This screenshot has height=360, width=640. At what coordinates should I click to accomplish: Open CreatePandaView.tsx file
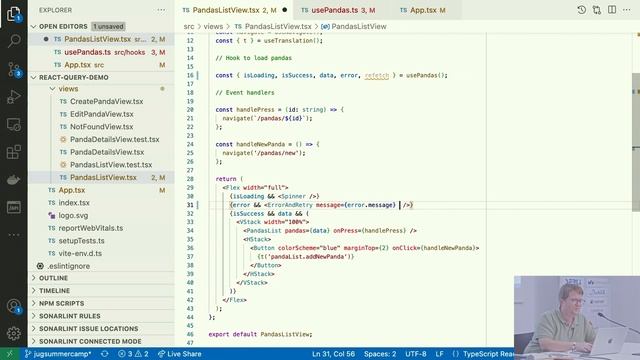102,101
